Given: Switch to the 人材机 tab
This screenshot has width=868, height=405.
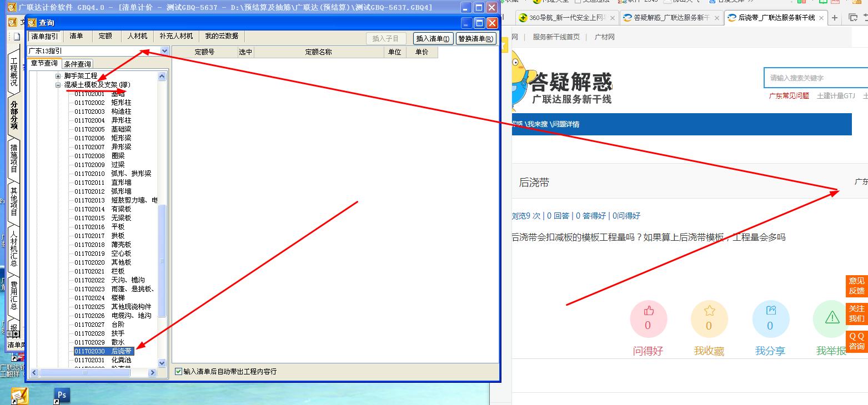Looking at the screenshot, I should [x=137, y=36].
